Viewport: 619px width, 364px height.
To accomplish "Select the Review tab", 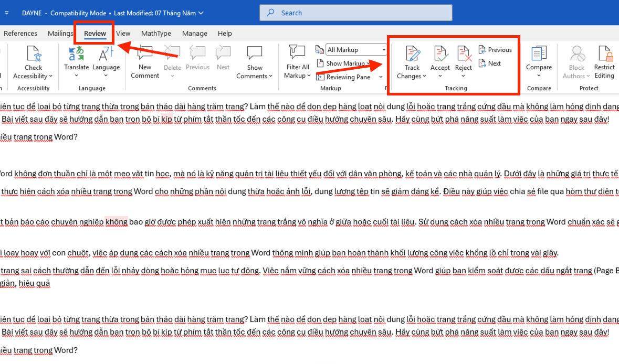I will pyautogui.click(x=95, y=34).
